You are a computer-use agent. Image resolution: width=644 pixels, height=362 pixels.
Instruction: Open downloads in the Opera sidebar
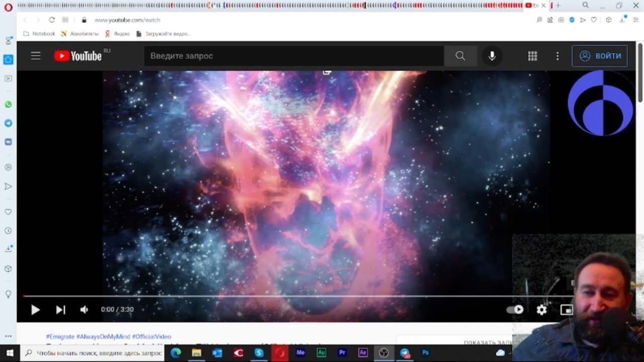pyautogui.click(x=8, y=249)
